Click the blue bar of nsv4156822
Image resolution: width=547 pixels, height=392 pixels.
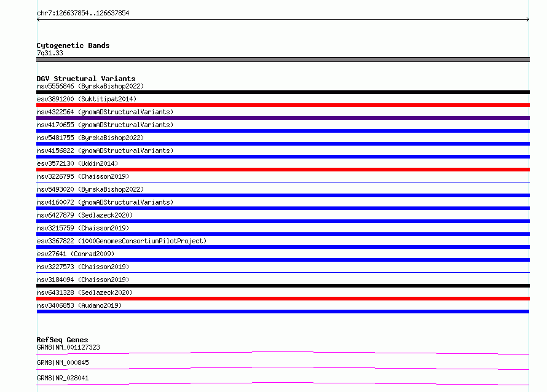283,157
